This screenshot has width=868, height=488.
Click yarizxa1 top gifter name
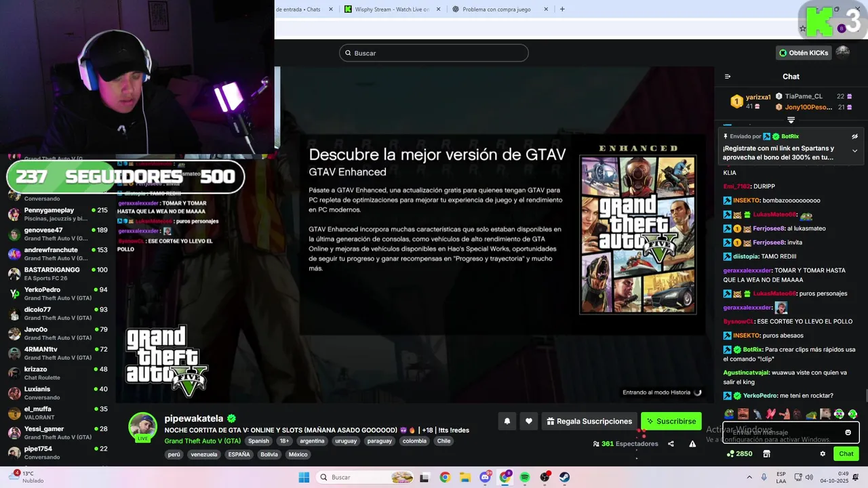pyautogui.click(x=758, y=97)
